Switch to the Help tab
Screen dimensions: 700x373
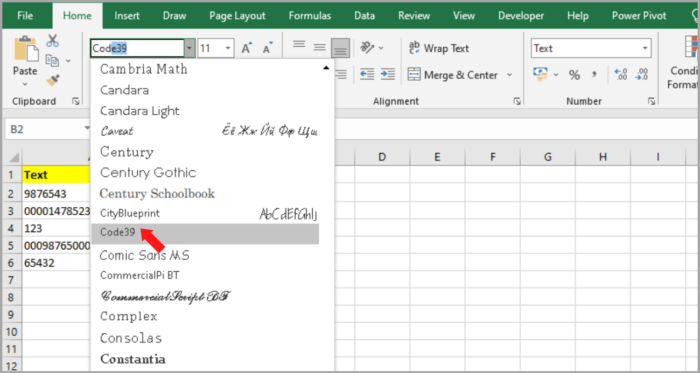tap(578, 16)
